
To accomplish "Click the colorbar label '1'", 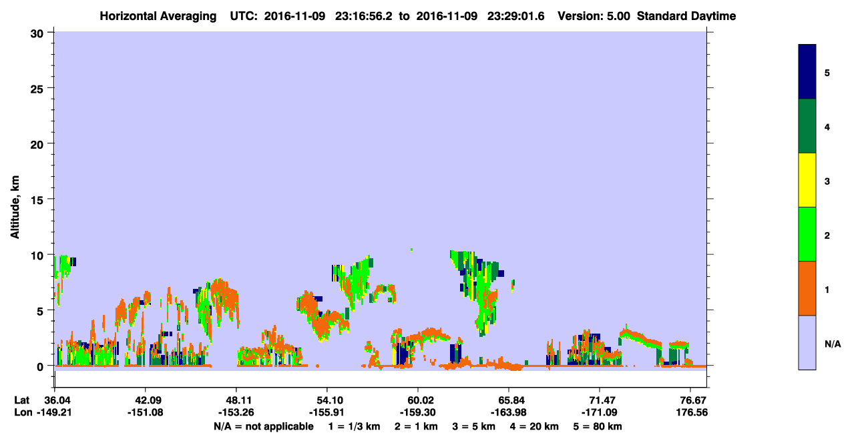I will pos(827,289).
